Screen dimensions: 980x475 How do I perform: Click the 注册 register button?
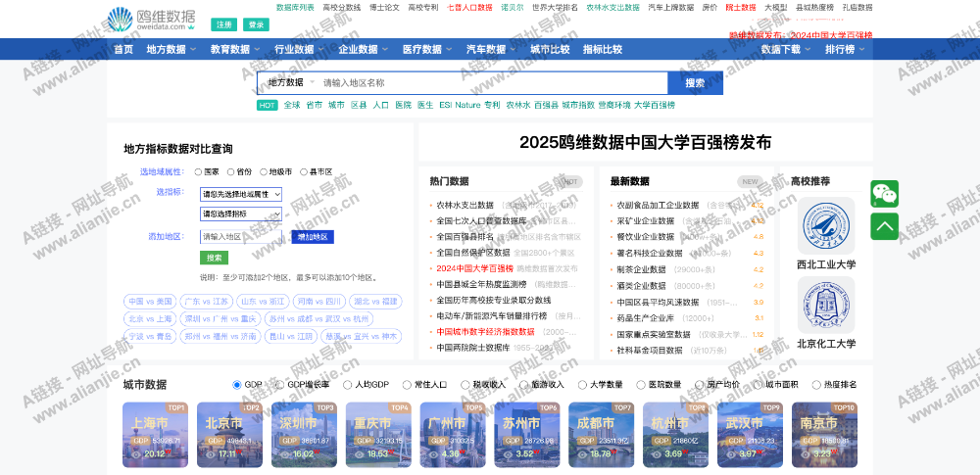pos(223,24)
